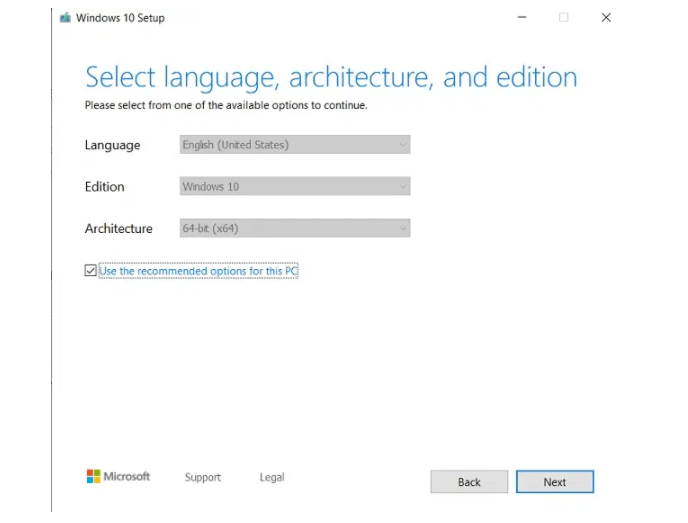Open the Support link
The image size is (688, 523).
pos(203,477)
